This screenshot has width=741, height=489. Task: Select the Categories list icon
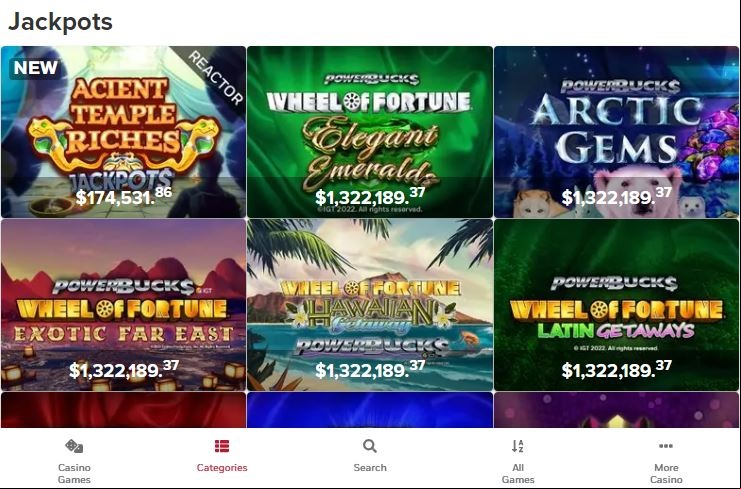point(222,446)
